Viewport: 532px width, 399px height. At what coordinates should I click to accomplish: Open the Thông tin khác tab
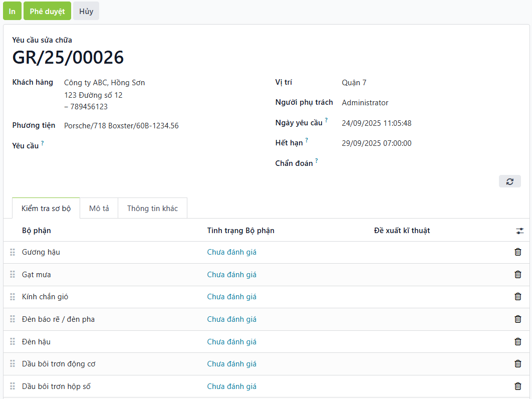point(152,209)
